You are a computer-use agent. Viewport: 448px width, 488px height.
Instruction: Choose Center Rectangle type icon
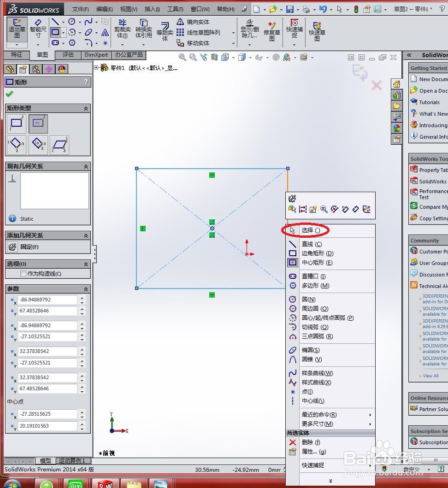coord(38,123)
